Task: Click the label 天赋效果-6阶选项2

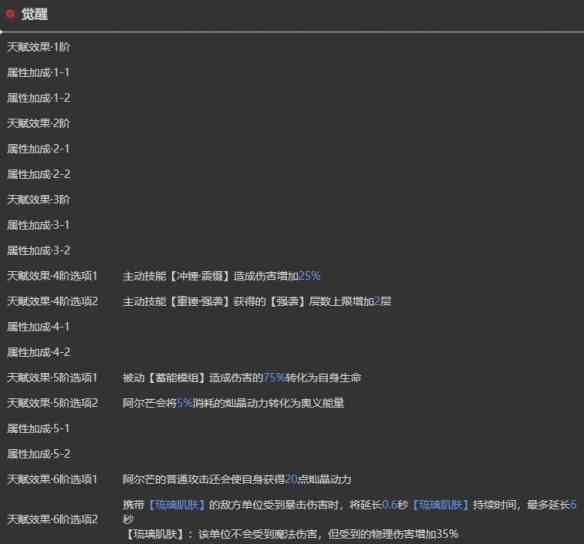Action: (53, 519)
